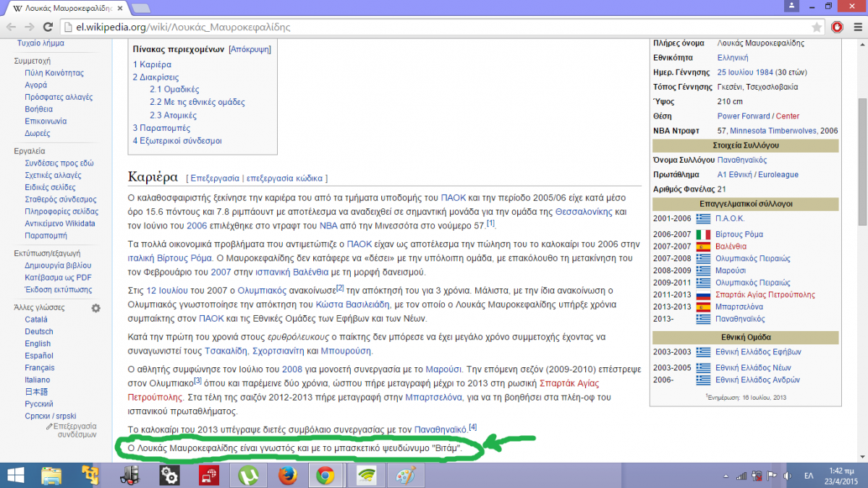Open the Power Forward position link
868x488 pixels.
(744, 116)
